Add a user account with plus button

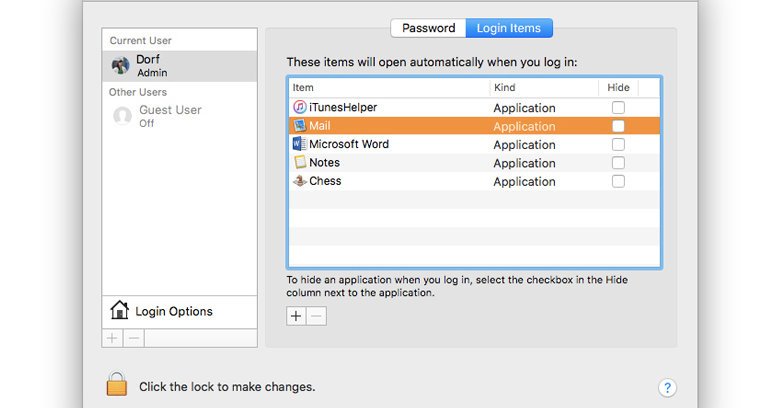coord(112,338)
